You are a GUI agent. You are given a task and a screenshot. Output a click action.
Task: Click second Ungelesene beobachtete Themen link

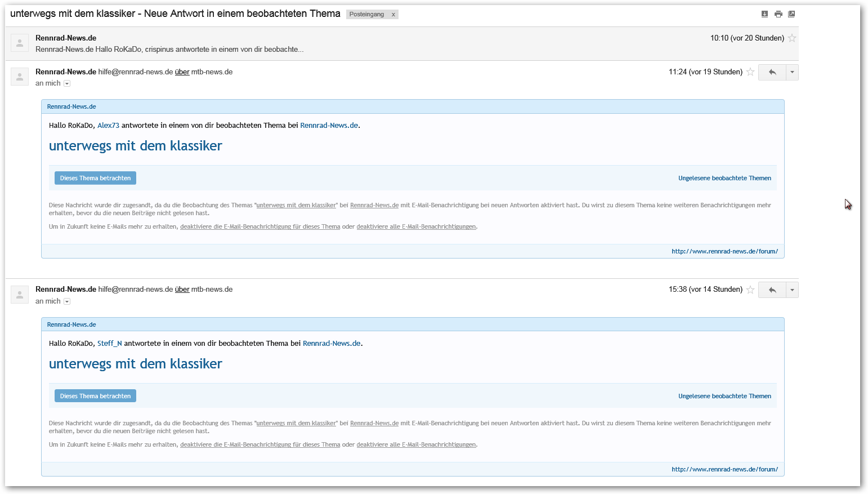[x=724, y=397]
